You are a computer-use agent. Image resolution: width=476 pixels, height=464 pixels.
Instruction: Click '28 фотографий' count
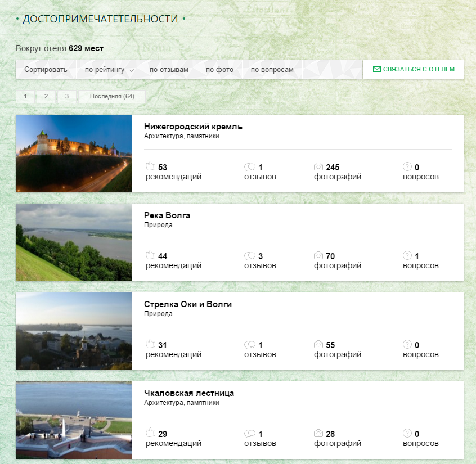pyautogui.click(x=337, y=439)
